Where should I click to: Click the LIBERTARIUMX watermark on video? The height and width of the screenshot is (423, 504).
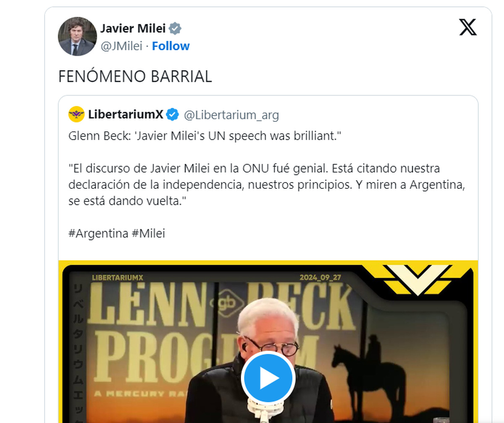click(118, 277)
